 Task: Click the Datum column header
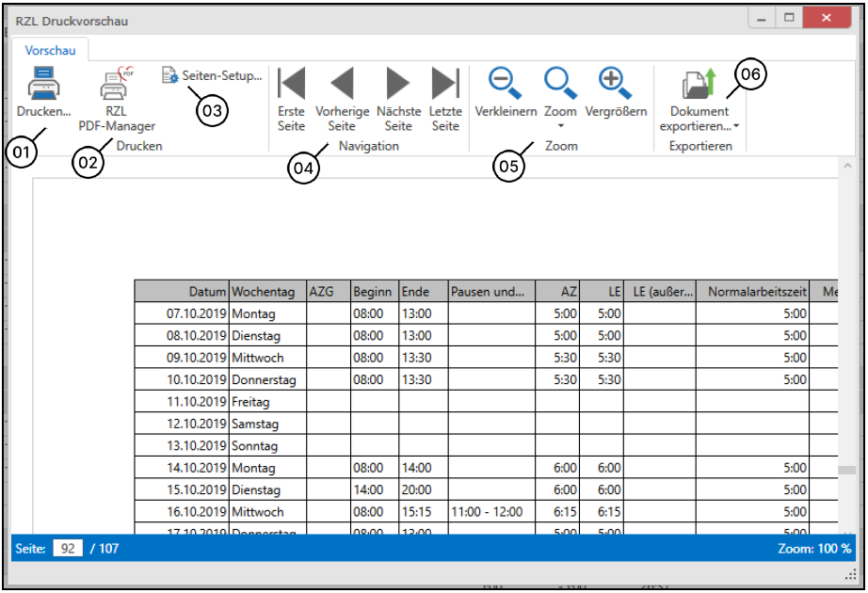(182, 291)
